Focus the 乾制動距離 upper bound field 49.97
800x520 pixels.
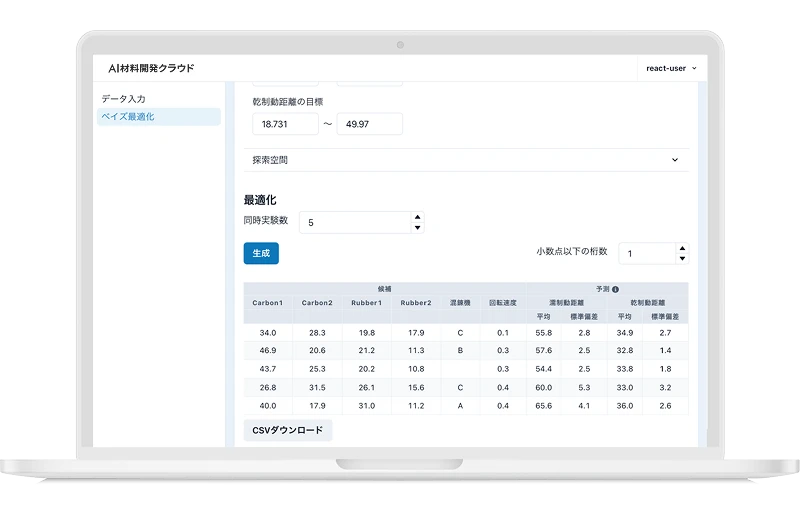click(x=369, y=124)
